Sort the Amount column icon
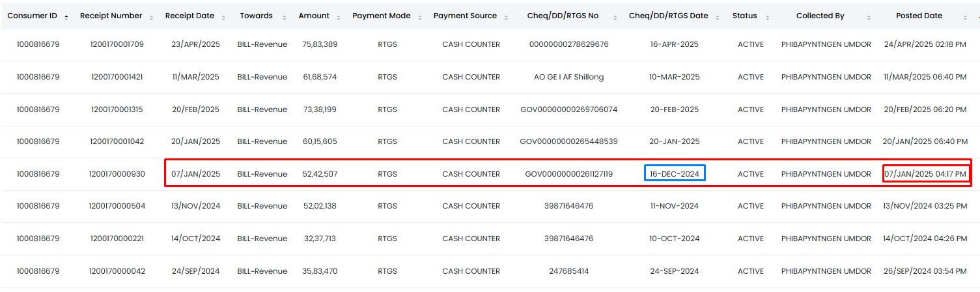 339,18
